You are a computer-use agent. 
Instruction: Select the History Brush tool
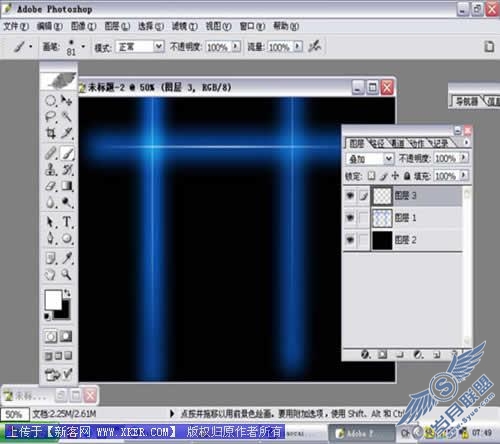pos(67,170)
